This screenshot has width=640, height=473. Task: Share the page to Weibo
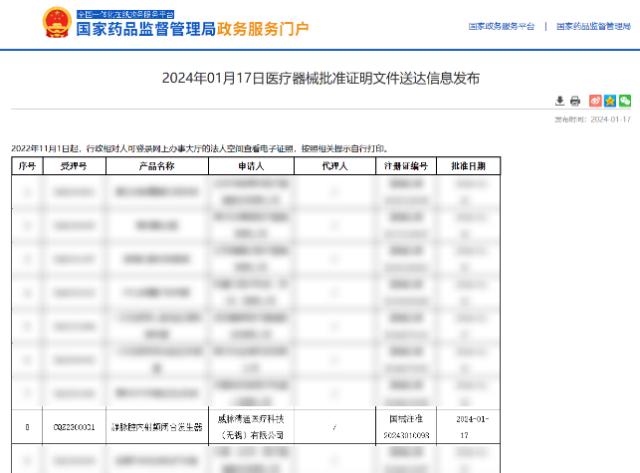coord(596,101)
